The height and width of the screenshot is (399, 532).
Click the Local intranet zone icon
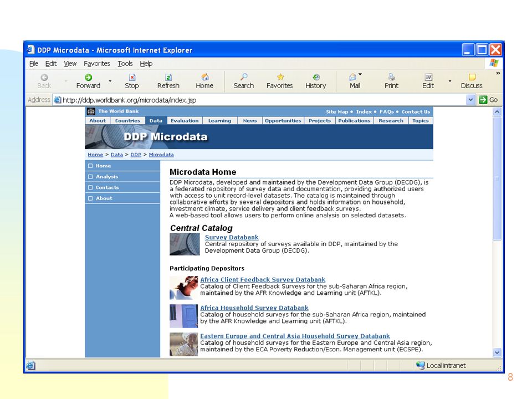point(421,365)
